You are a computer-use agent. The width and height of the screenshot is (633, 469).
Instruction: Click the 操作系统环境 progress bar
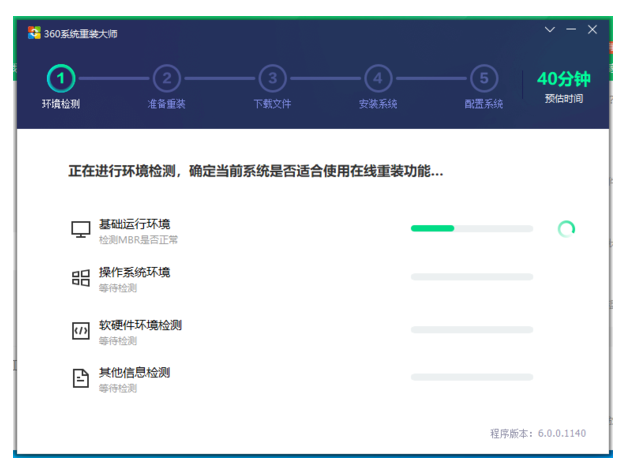[x=471, y=277]
